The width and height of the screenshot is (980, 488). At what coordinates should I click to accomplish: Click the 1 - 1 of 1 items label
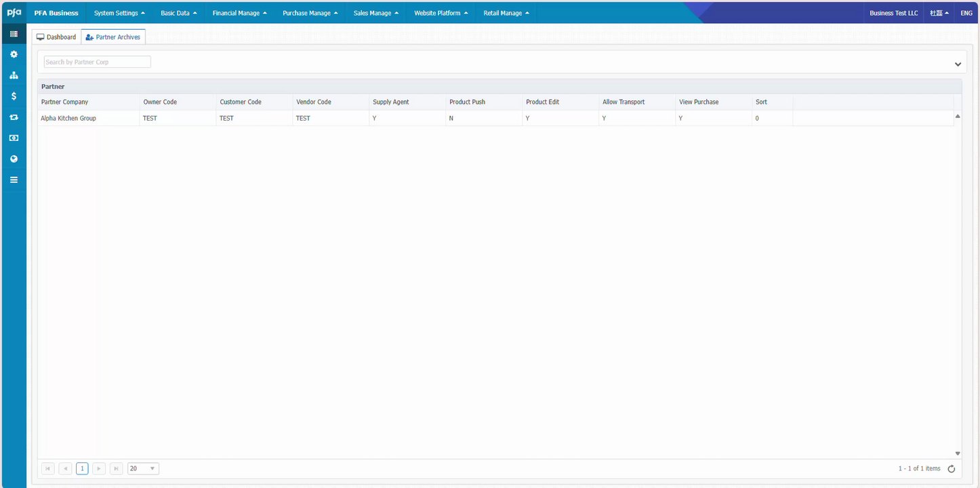920,468
